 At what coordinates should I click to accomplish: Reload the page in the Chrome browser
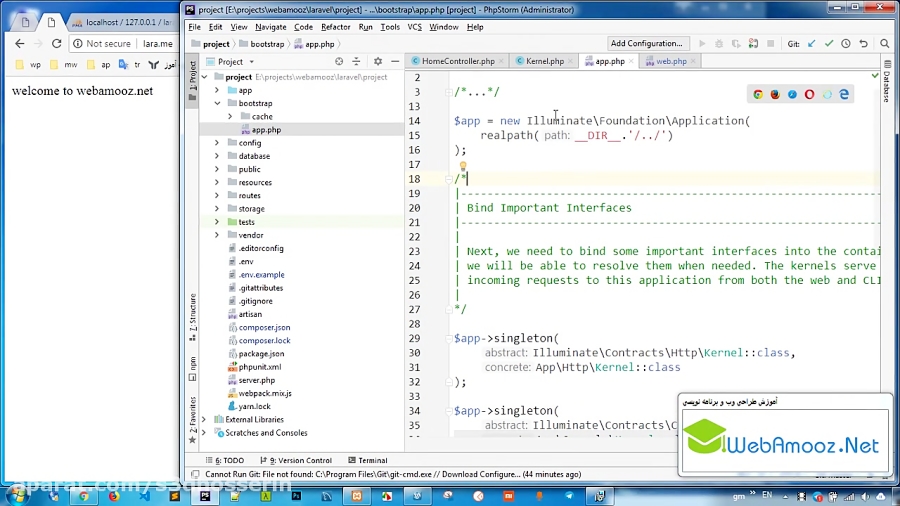click(x=57, y=44)
